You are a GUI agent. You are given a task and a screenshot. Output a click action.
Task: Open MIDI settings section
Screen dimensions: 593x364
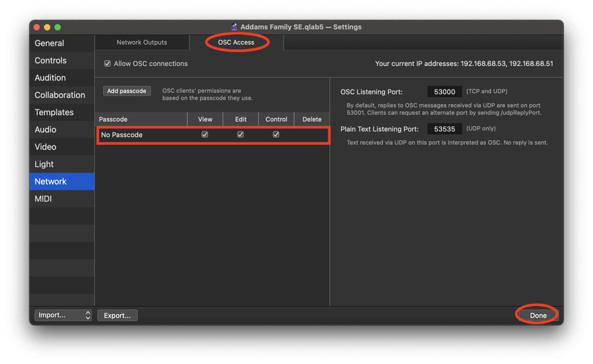point(61,199)
